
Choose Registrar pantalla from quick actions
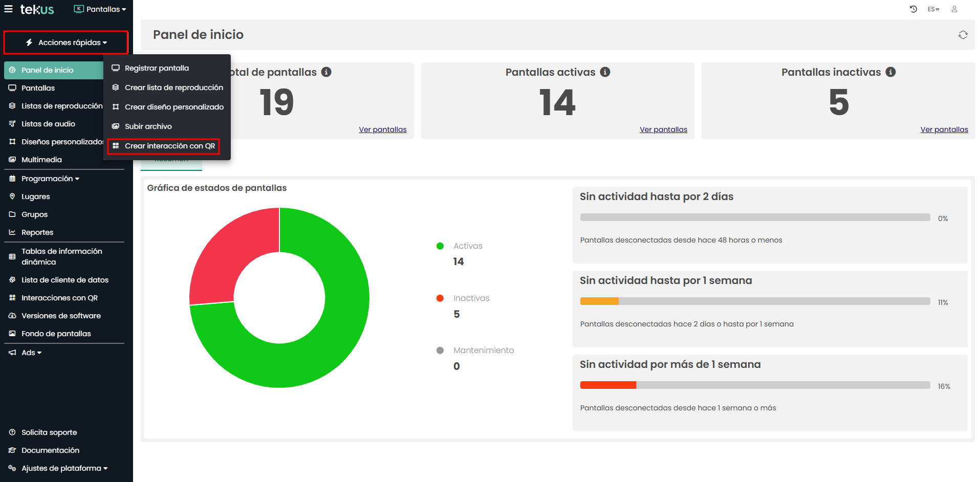tap(157, 68)
